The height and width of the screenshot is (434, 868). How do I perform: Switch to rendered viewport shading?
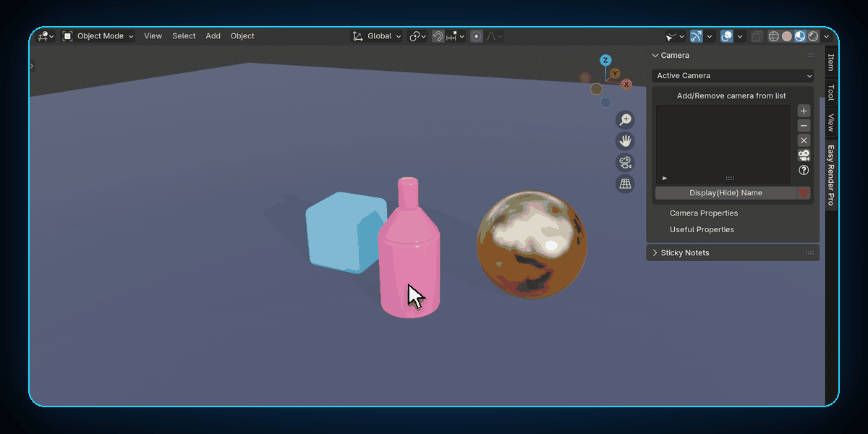(813, 35)
